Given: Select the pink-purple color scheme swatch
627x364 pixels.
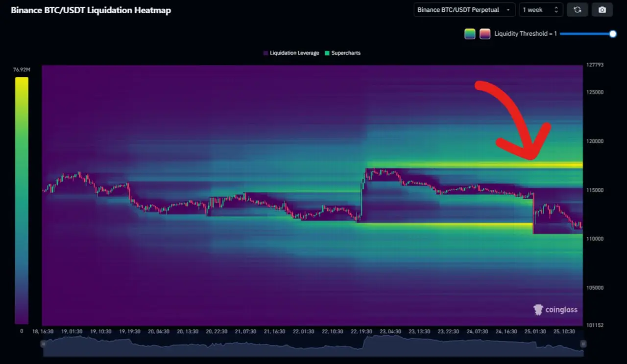Looking at the screenshot, I should 485,34.
